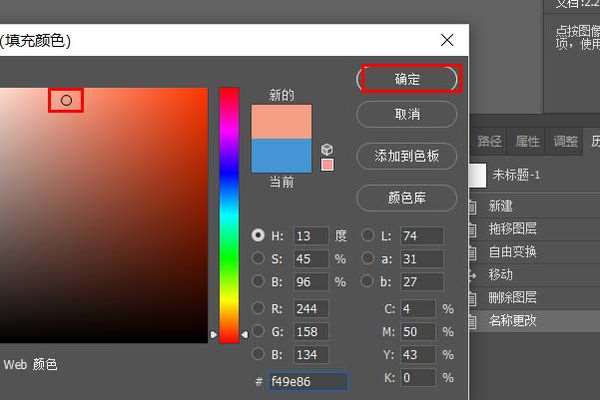The width and height of the screenshot is (600, 400).
Task: Select the 未标题-1 history snapshot
Action: [535, 175]
